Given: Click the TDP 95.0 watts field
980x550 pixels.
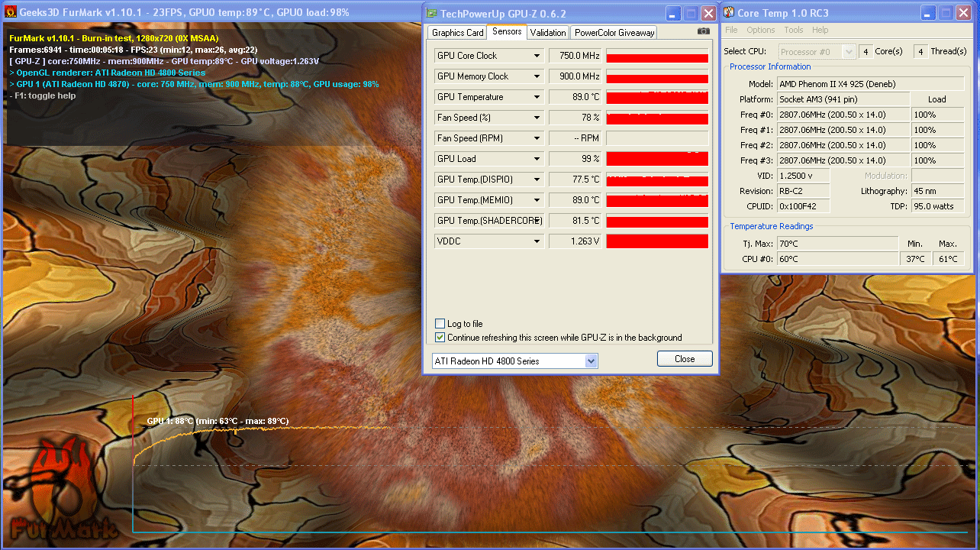Looking at the screenshot, I should (937, 206).
